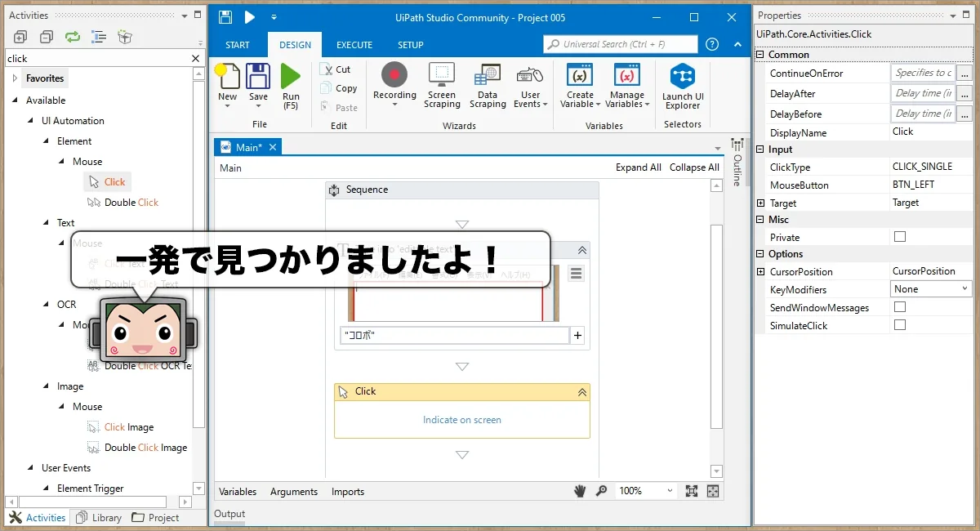Image resolution: width=980 pixels, height=531 pixels.
Task: Select Click Image activity
Action: pos(121,427)
